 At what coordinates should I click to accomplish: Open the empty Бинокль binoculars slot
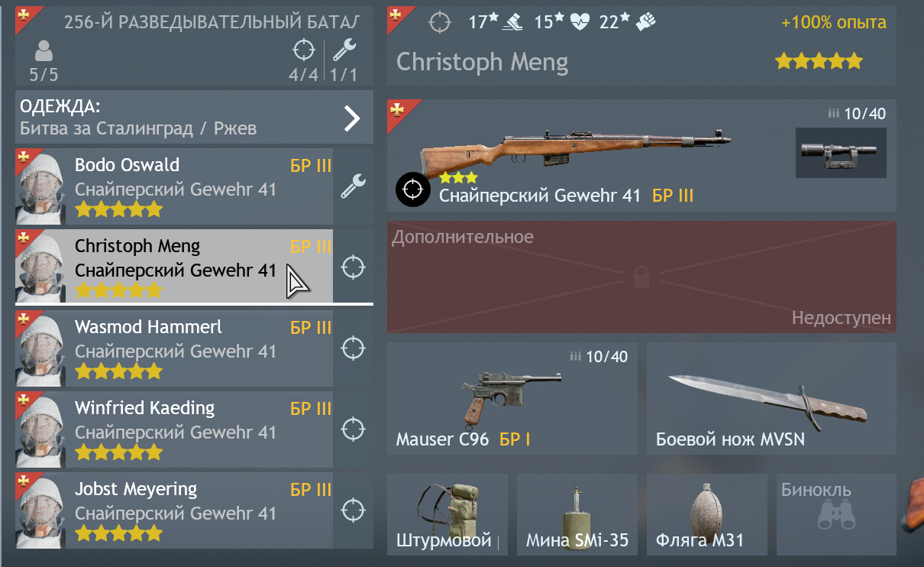pos(836,514)
